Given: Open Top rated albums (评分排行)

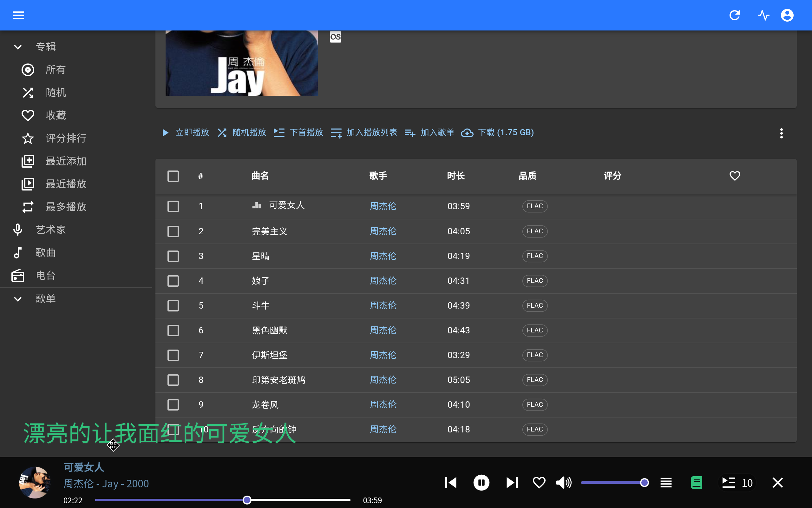Looking at the screenshot, I should tap(76, 138).
